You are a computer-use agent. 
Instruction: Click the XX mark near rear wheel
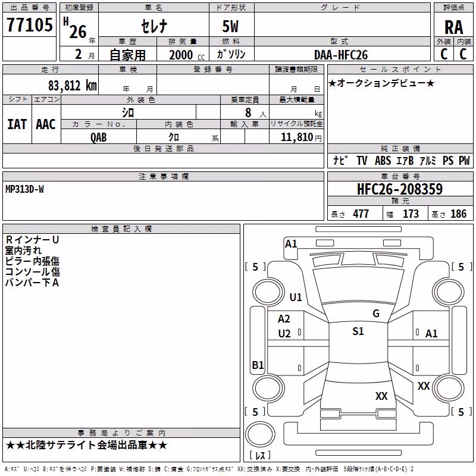pyautogui.click(x=424, y=386)
